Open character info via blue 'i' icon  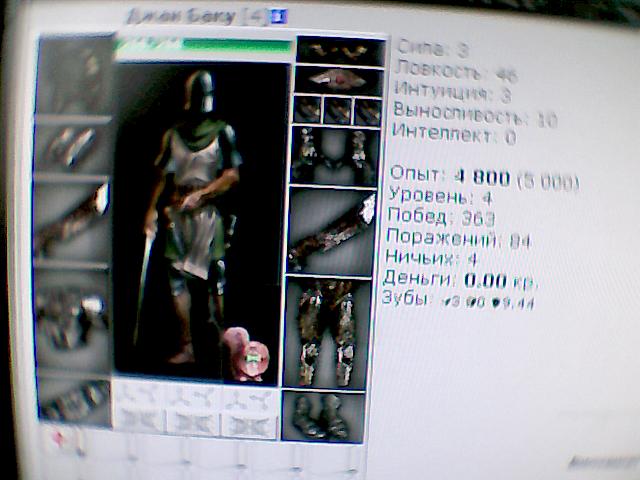tap(280, 17)
